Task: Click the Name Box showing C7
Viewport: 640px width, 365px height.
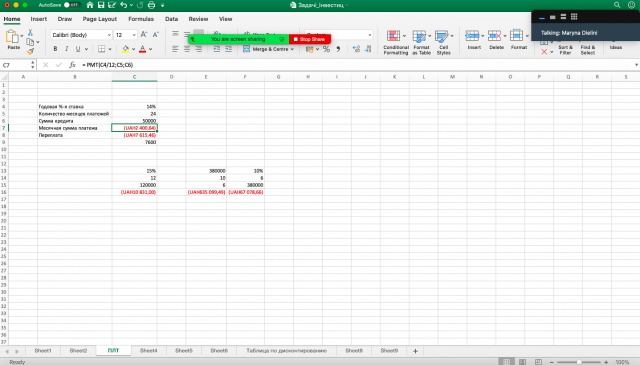Action: 16,65
